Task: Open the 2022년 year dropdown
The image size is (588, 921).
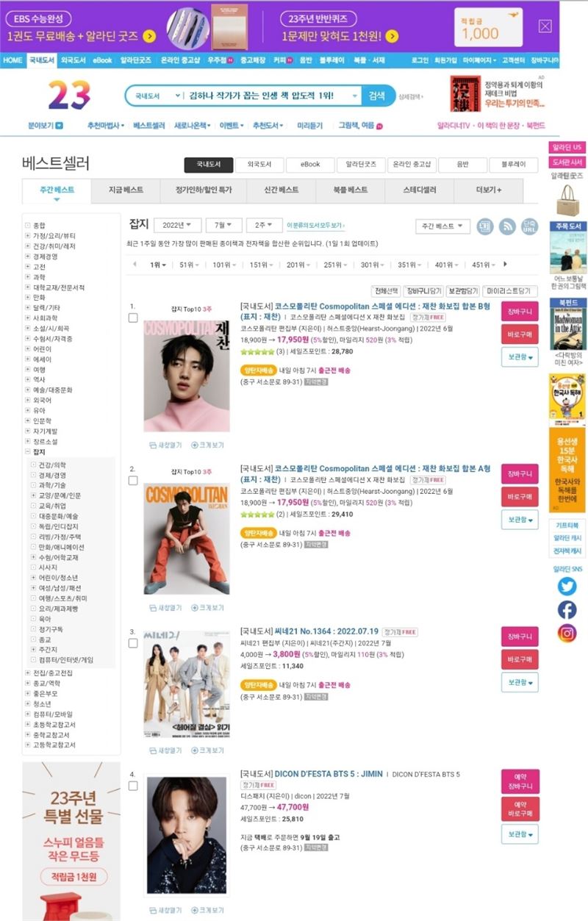Action: pyautogui.click(x=178, y=224)
